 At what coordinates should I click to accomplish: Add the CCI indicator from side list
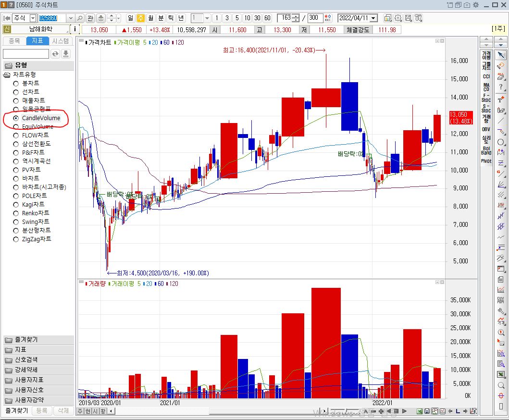tap(486, 76)
